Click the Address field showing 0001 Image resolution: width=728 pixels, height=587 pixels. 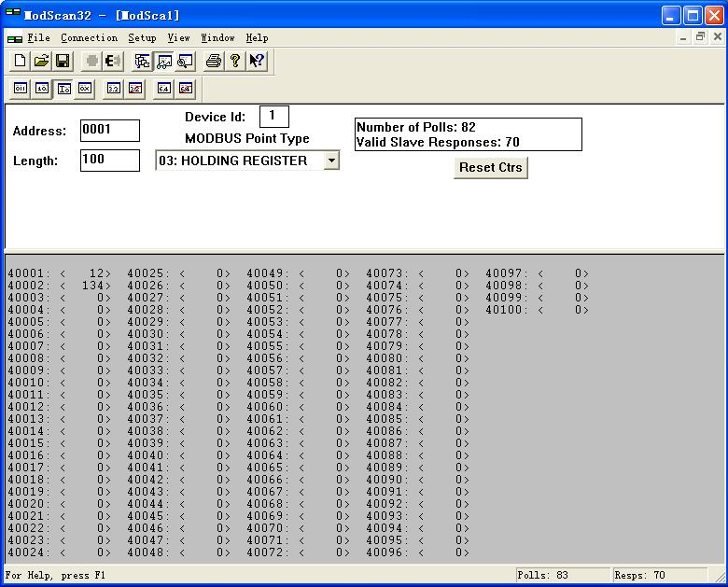[110, 131]
